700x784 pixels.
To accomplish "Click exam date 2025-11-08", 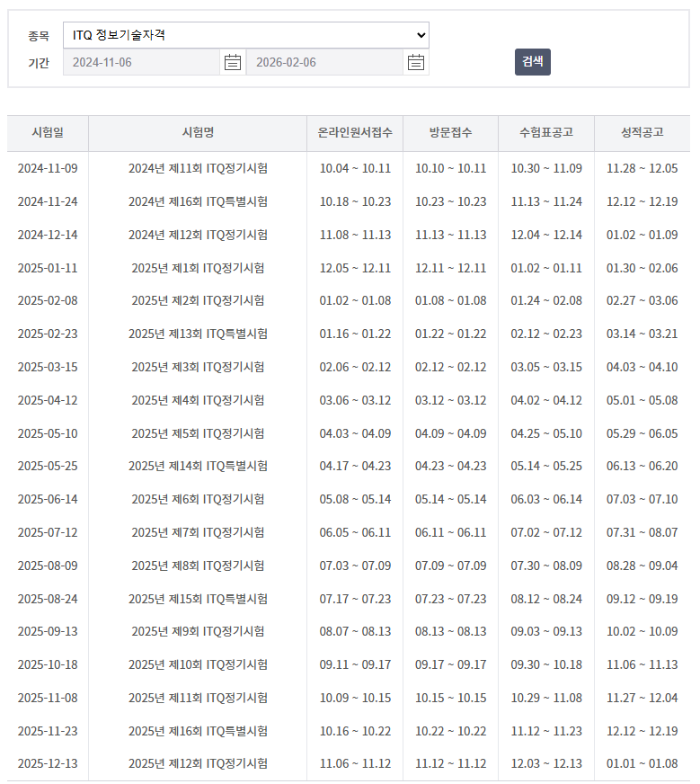I will (48, 698).
